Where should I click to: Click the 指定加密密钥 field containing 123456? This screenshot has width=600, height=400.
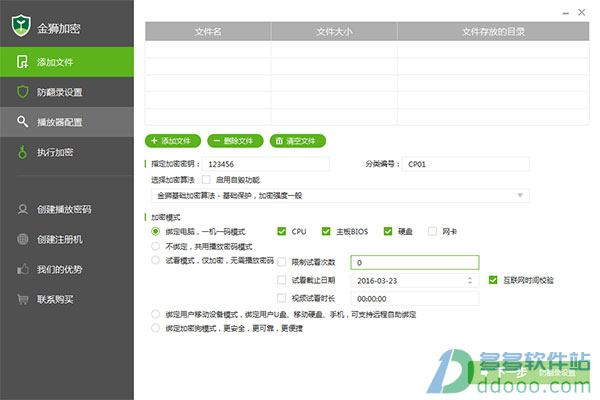point(266,164)
